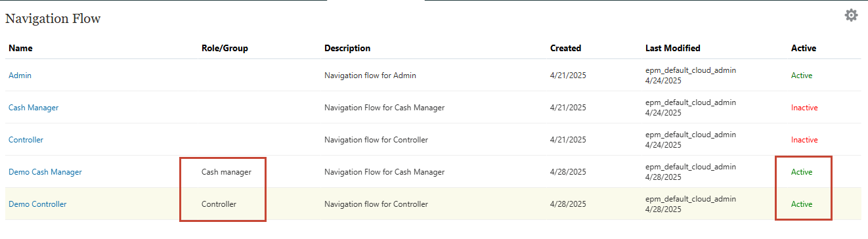Activate the inactive Cash Manager flow
This screenshot has height=239, width=868.
pyautogui.click(x=804, y=108)
